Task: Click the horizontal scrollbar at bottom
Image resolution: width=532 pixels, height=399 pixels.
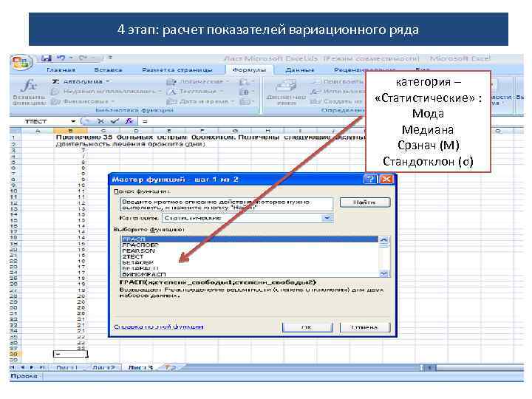Action: [480, 368]
